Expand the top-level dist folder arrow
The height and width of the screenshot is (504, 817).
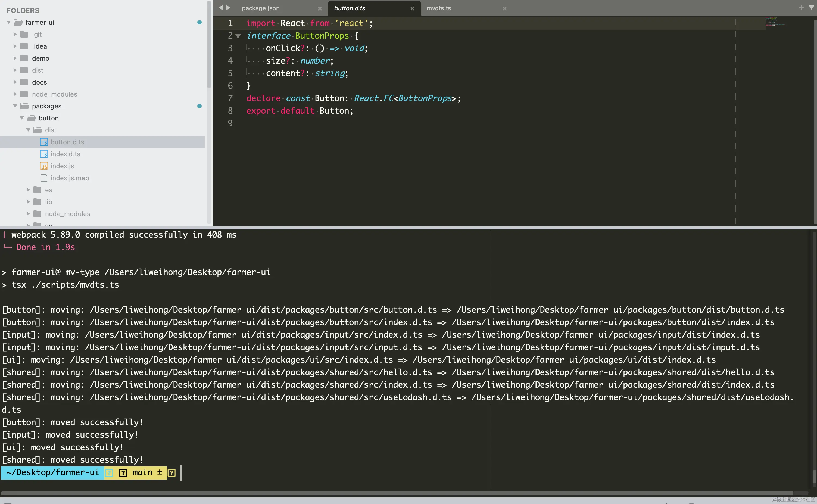coord(15,70)
